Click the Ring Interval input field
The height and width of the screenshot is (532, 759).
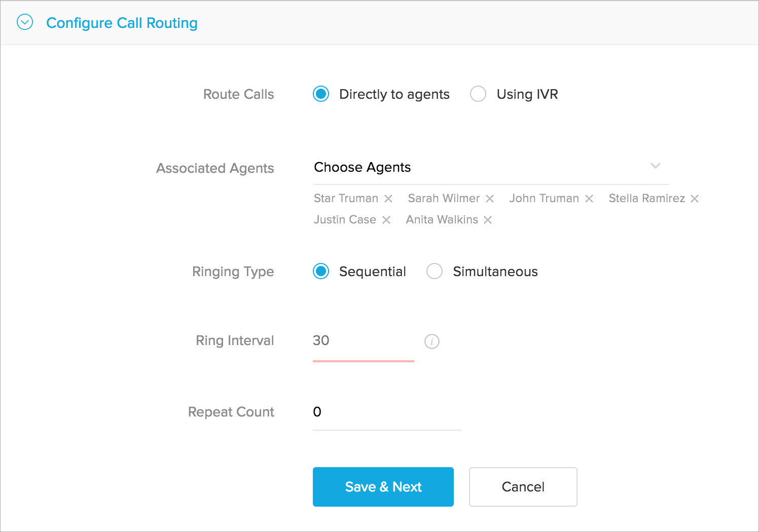pyautogui.click(x=363, y=341)
